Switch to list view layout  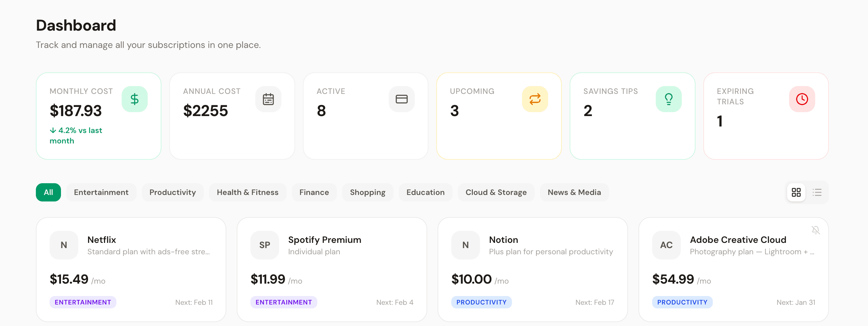pyautogui.click(x=817, y=192)
